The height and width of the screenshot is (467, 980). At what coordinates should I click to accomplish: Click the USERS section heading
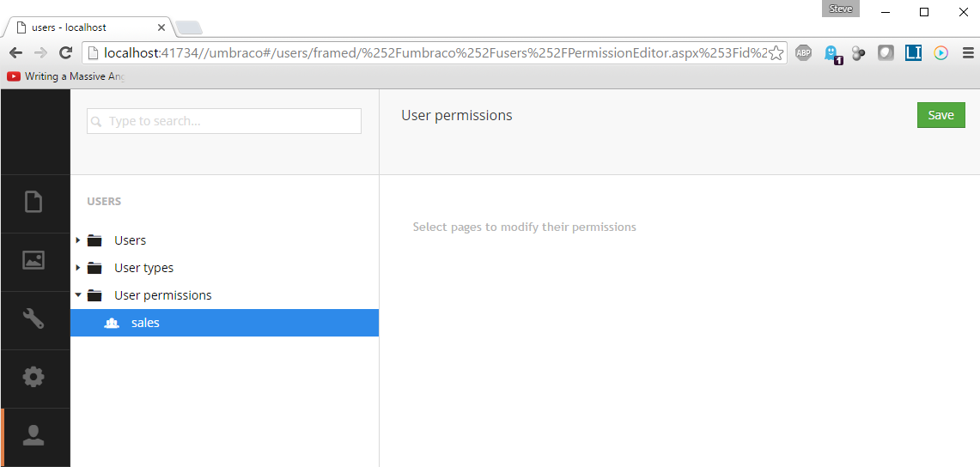pyautogui.click(x=104, y=202)
